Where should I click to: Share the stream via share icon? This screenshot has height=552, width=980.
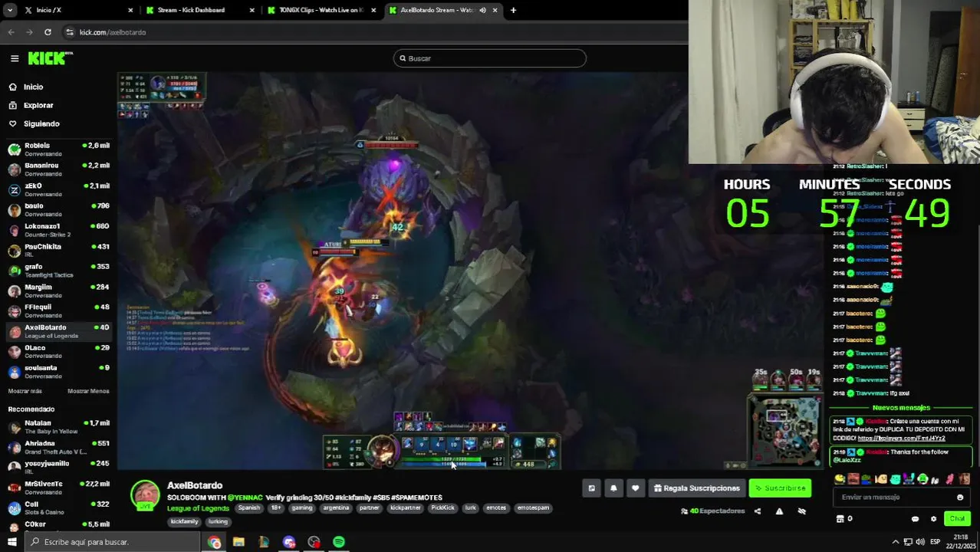[758, 511]
